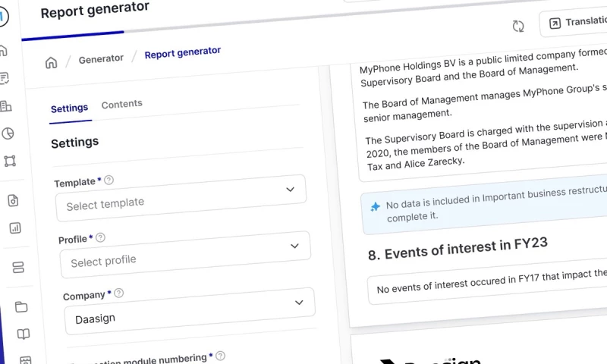607x364 pixels.
Task: Open the Report generator breadcrumb link
Action: click(x=183, y=52)
